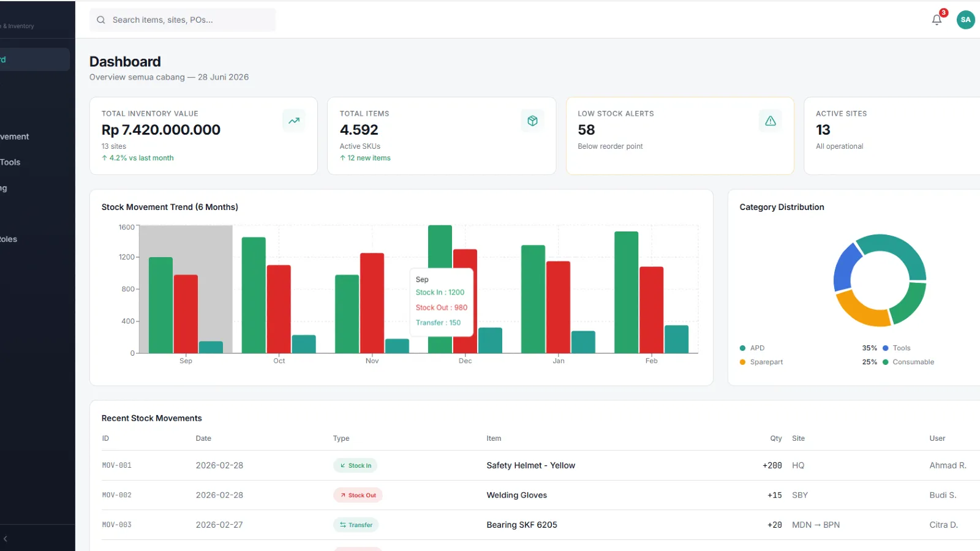Open the sidebar item ending in 'oles'
The height and width of the screenshot is (551, 980).
point(9,239)
